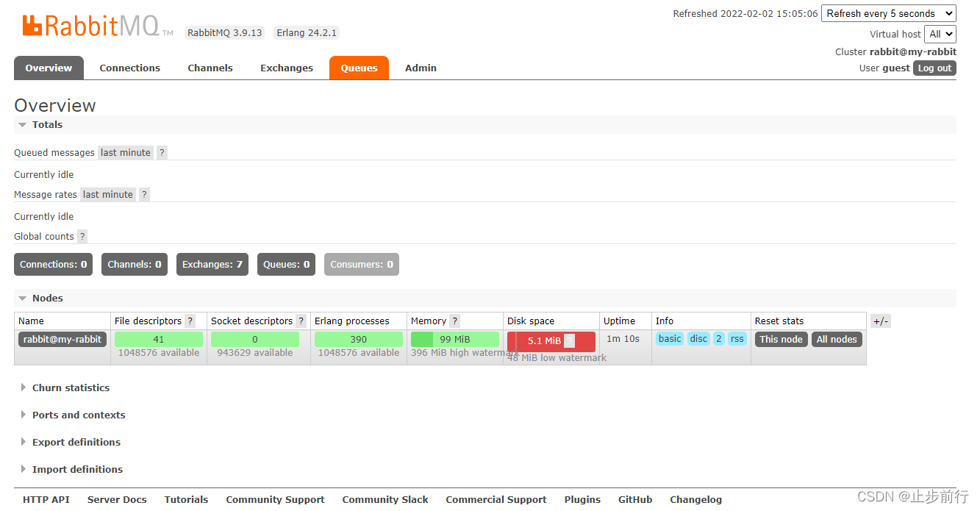Viewport: 980px width, 511px height.
Task: Open help for Global counts
Action: pyautogui.click(x=82, y=236)
